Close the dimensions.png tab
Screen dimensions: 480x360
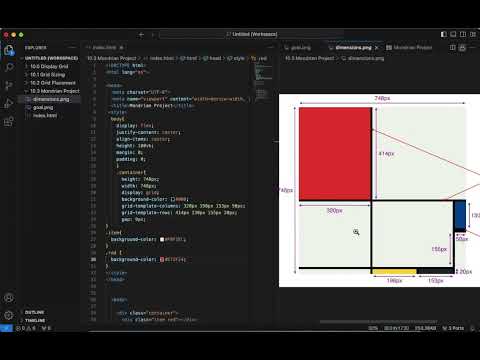(x=376, y=48)
